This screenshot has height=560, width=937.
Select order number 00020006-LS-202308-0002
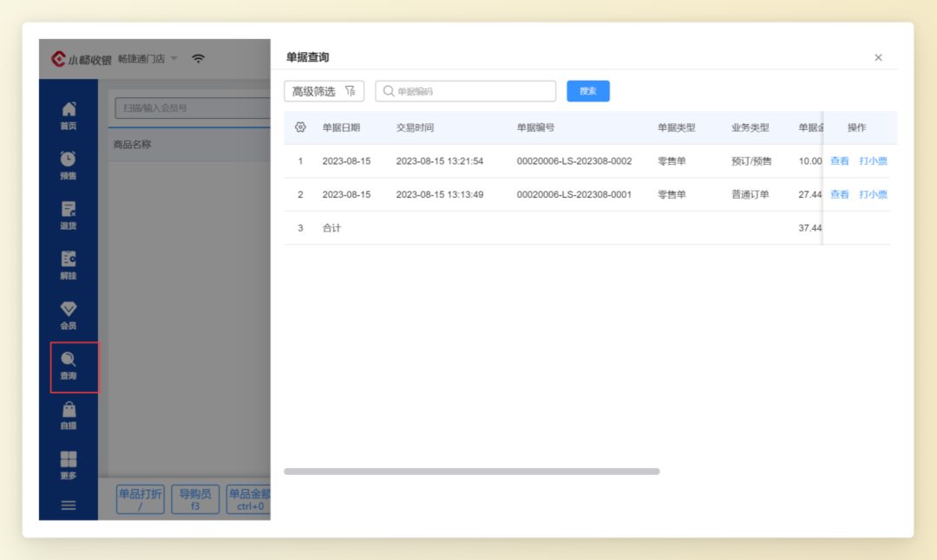click(x=574, y=161)
